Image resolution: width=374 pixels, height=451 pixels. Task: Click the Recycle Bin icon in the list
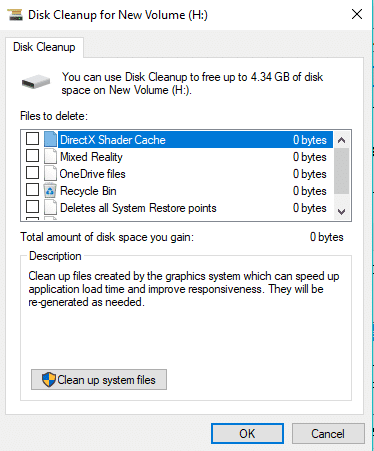50,190
